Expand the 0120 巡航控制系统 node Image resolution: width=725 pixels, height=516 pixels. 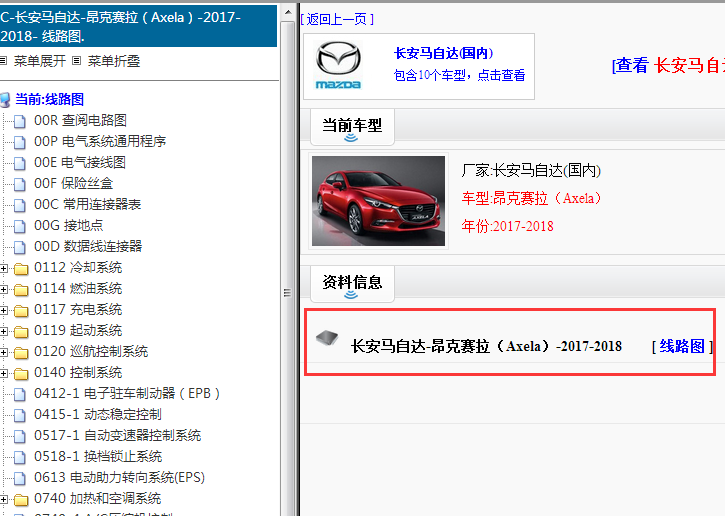pyautogui.click(x=3, y=352)
